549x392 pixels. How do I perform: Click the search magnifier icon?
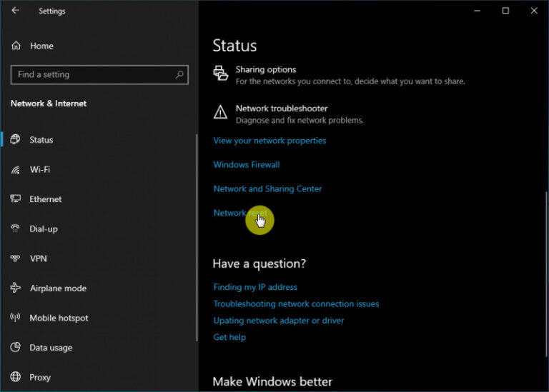[179, 74]
